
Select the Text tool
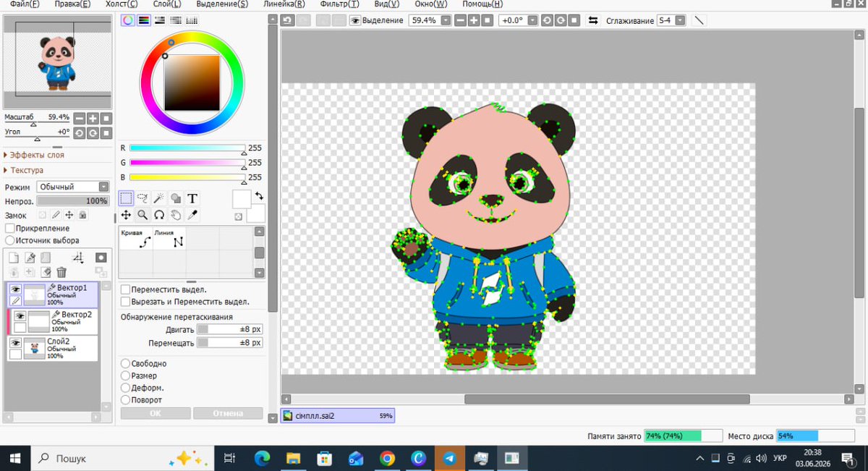click(x=192, y=198)
